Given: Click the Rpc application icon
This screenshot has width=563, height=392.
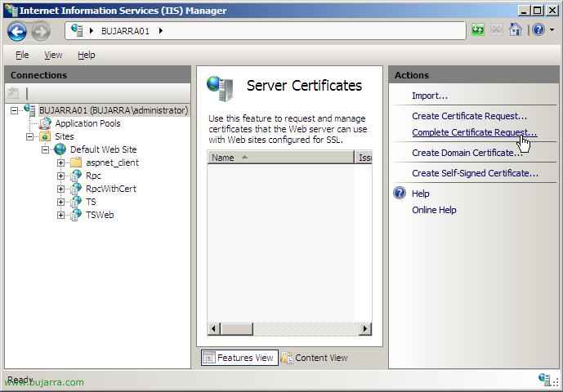Looking at the screenshot, I should pos(76,176).
